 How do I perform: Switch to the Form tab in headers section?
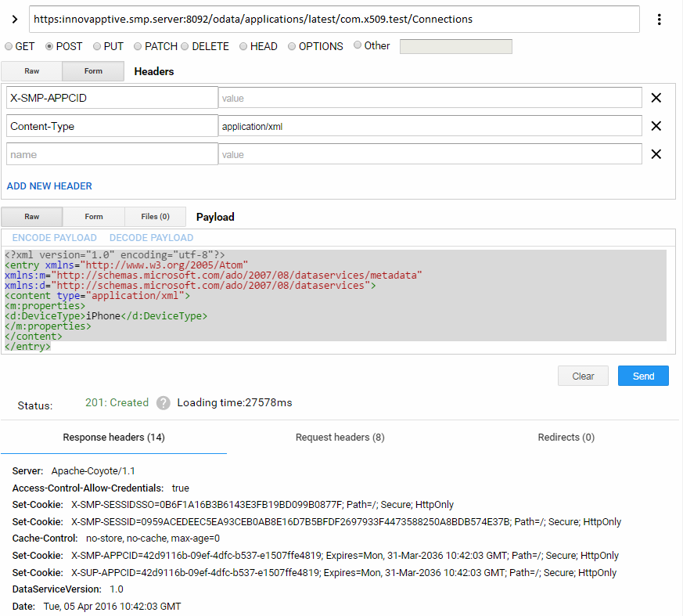click(92, 71)
